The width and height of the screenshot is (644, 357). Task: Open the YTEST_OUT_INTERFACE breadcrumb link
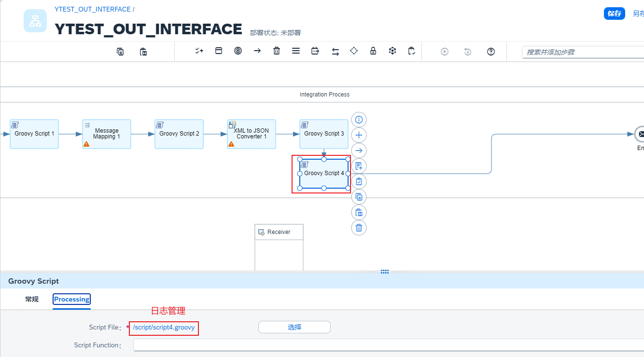click(92, 9)
